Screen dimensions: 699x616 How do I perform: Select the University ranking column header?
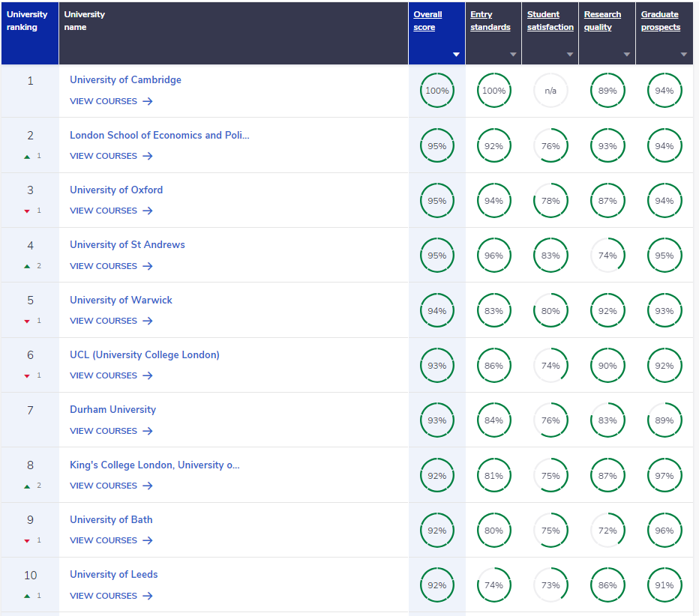pyautogui.click(x=27, y=21)
